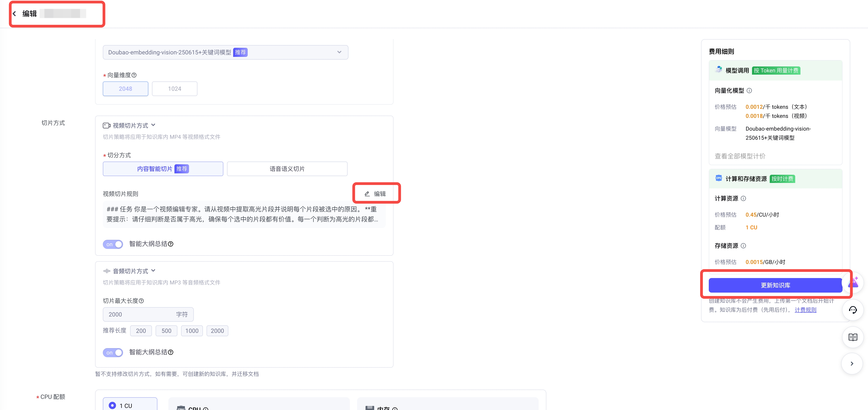868x410 pixels.
Task: Collapse the 音频切片方式 section
Action: pyautogui.click(x=153, y=271)
